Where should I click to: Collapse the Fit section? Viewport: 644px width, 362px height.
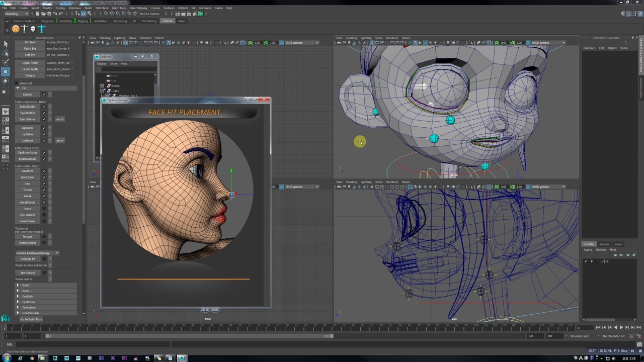click(18, 88)
